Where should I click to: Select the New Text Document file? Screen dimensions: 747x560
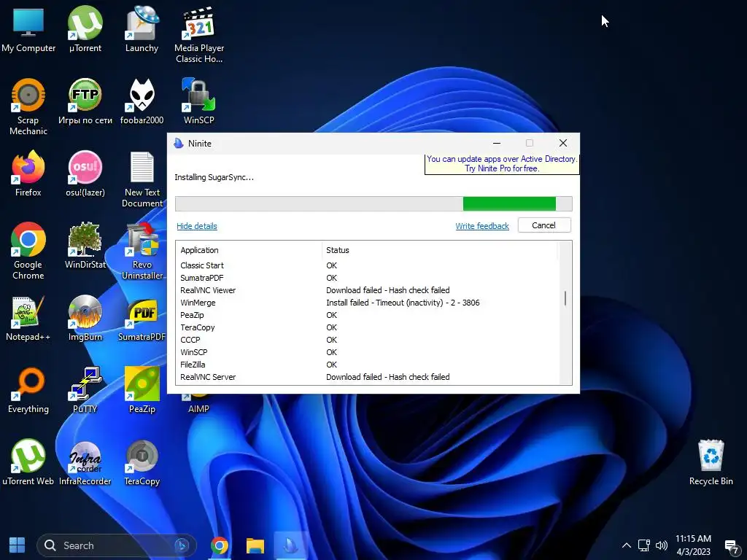pyautogui.click(x=142, y=179)
